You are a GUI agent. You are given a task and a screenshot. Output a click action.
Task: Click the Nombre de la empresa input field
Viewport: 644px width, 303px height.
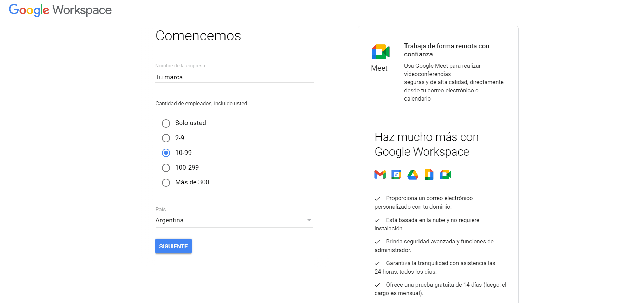[234, 77]
